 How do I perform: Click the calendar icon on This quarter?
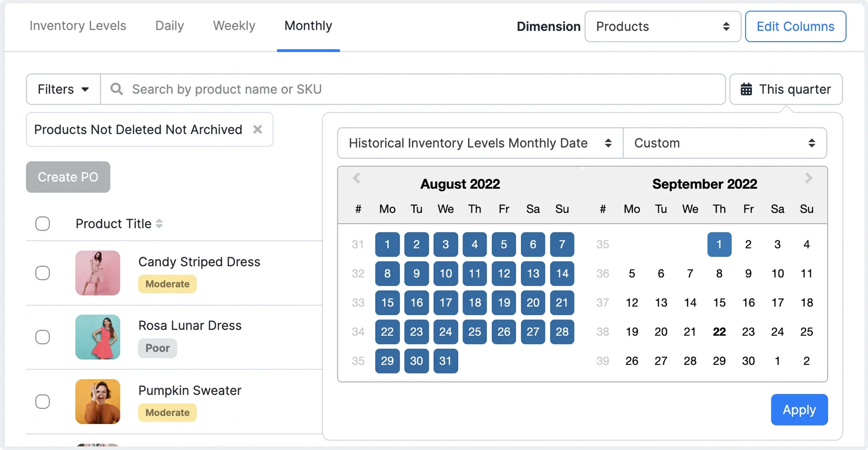pyautogui.click(x=746, y=89)
